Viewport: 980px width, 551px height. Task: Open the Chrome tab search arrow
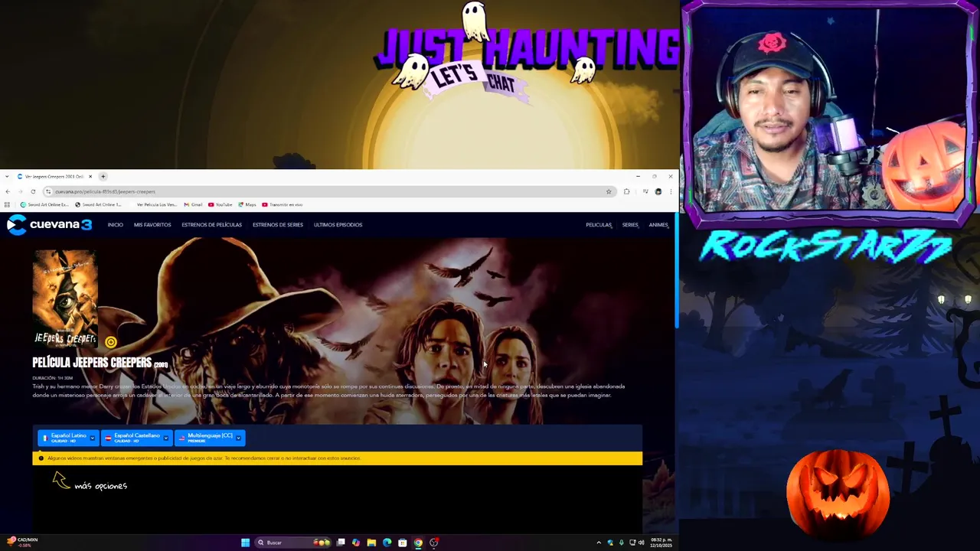tap(7, 177)
